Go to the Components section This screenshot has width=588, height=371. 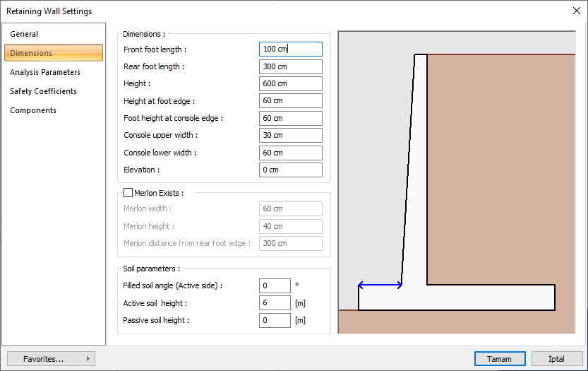[x=33, y=110]
